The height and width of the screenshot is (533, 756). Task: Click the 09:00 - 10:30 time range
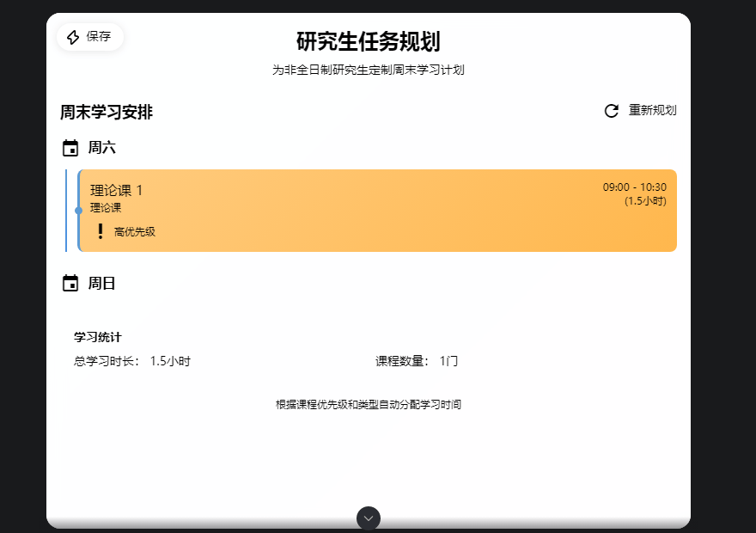coord(634,187)
